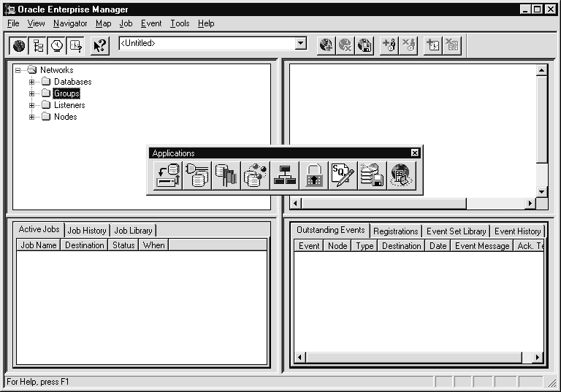Launch Schema Manager hierarchy icon
Image resolution: width=561 pixels, height=392 pixels.
[284, 175]
